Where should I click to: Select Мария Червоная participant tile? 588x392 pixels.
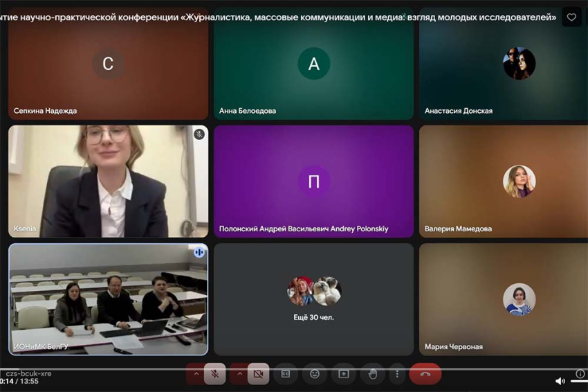click(x=503, y=299)
